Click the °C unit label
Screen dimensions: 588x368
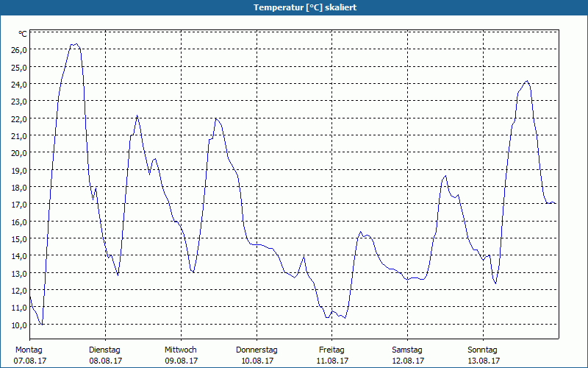coord(23,34)
